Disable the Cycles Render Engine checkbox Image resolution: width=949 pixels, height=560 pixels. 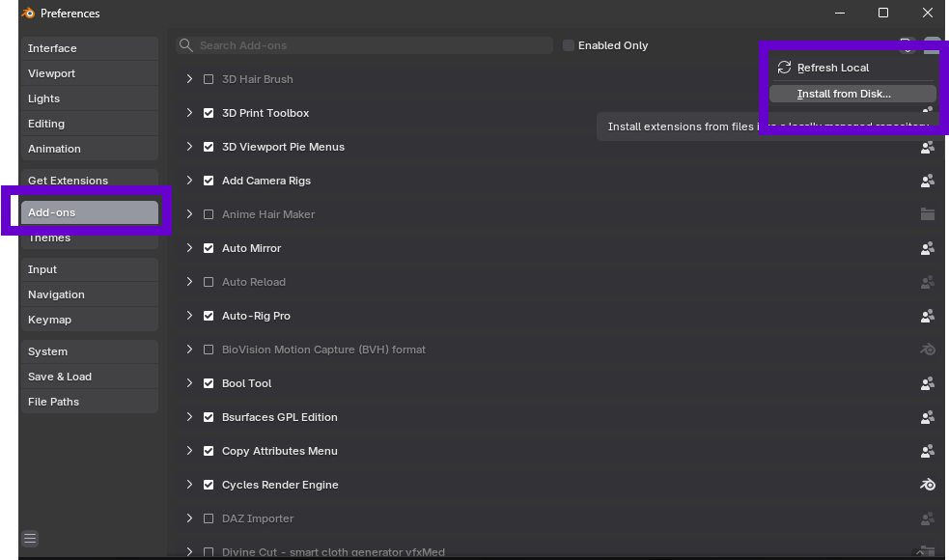(209, 485)
